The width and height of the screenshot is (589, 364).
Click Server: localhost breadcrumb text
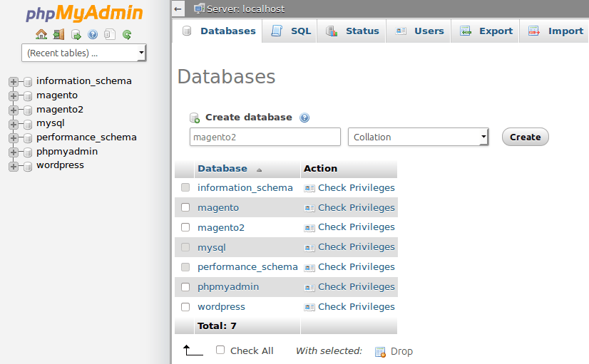(246, 9)
